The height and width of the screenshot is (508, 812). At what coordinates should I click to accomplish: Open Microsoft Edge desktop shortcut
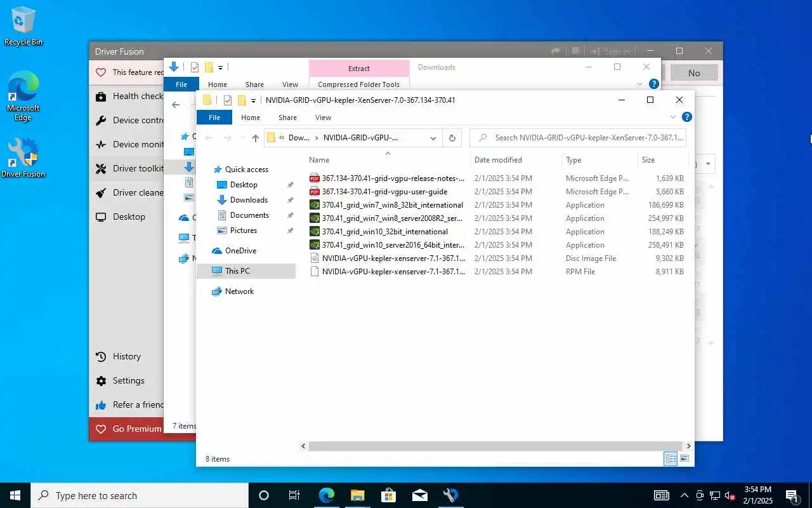click(x=23, y=96)
